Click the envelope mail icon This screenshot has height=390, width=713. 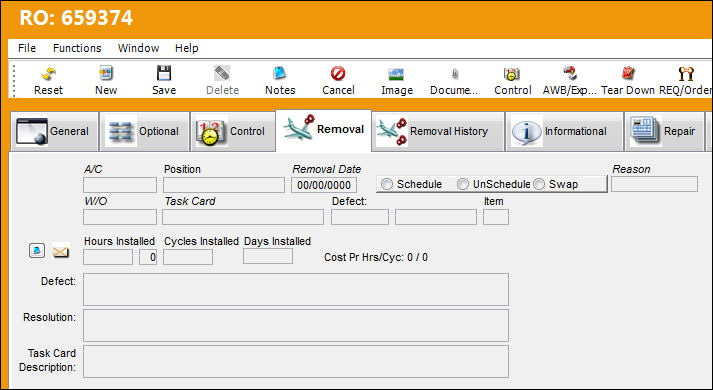point(61,251)
